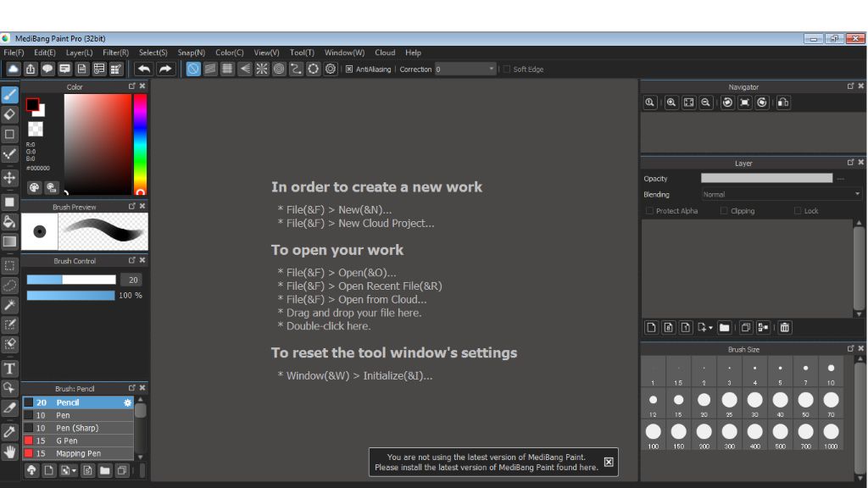The image size is (868, 488).
Task: Select the Eraser tool
Action: [x=9, y=114]
